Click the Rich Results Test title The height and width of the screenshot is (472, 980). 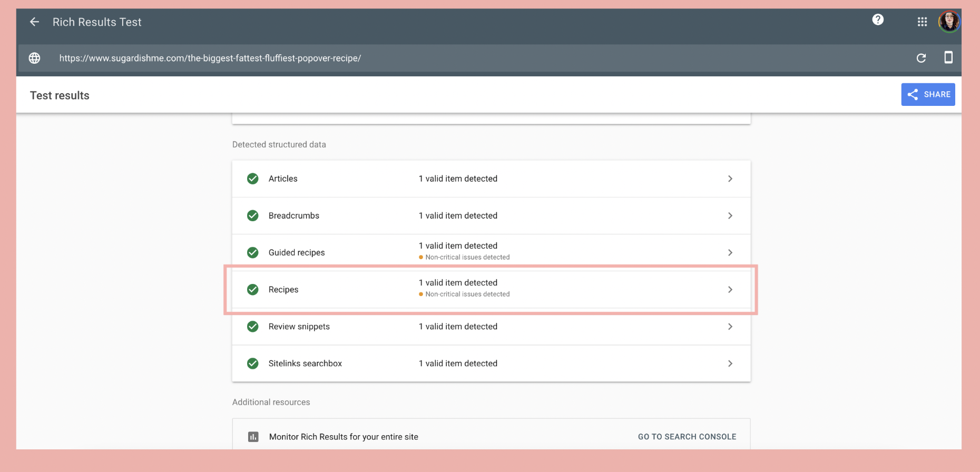[x=97, y=22]
